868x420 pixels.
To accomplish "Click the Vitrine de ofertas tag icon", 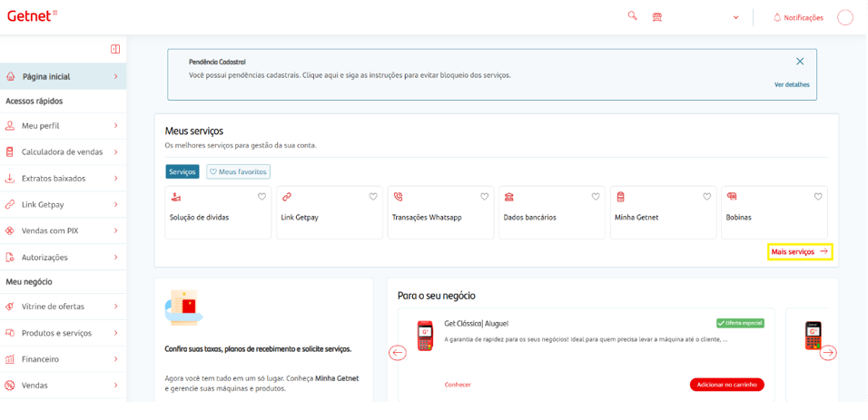I will (9, 306).
